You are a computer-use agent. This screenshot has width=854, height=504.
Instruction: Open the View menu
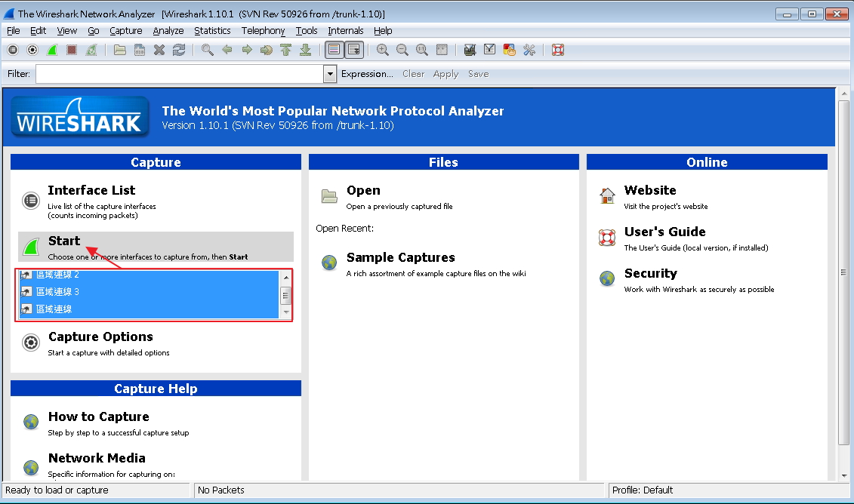(67, 30)
